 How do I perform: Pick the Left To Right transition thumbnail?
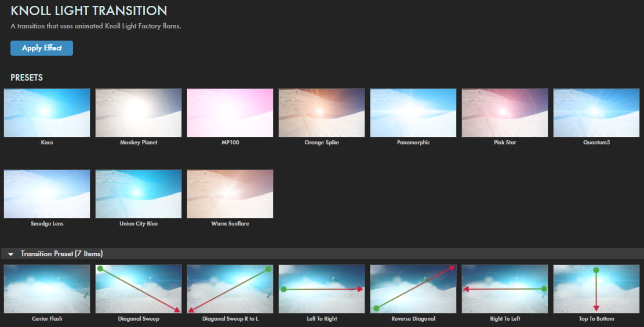point(322,289)
